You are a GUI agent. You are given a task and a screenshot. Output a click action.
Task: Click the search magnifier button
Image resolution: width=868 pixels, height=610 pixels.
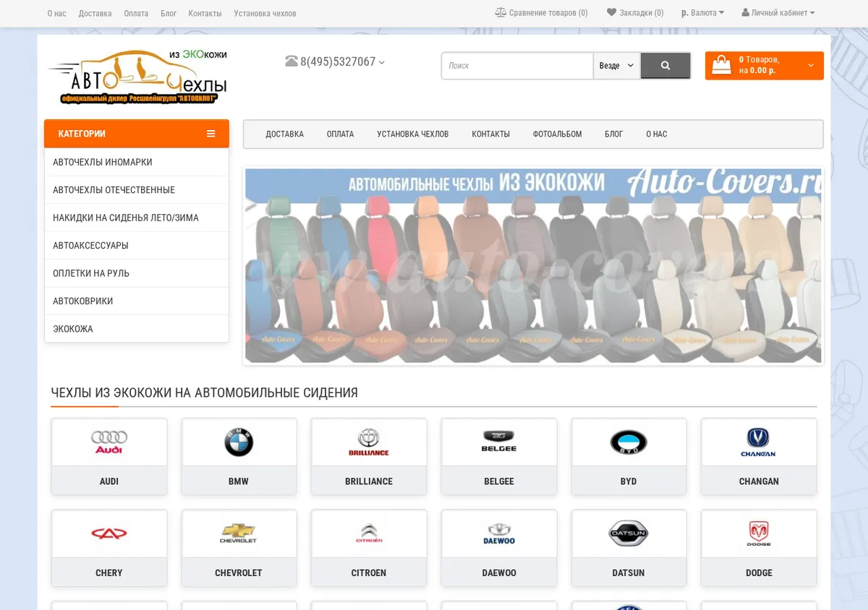click(x=665, y=66)
